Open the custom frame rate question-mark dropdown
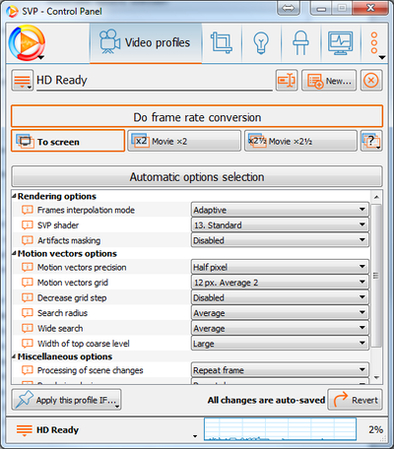 (371, 141)
